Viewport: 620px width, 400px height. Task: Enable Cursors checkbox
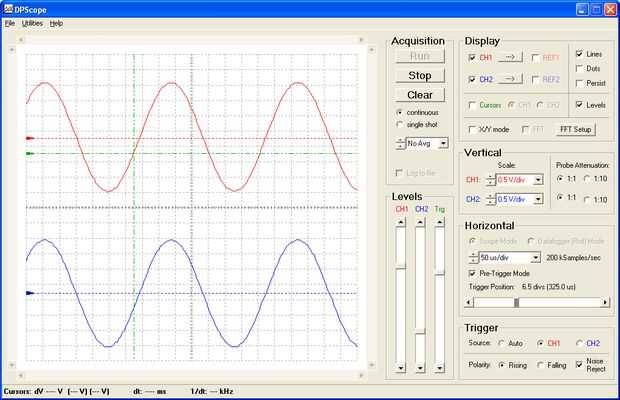click(x=472, y=105)
